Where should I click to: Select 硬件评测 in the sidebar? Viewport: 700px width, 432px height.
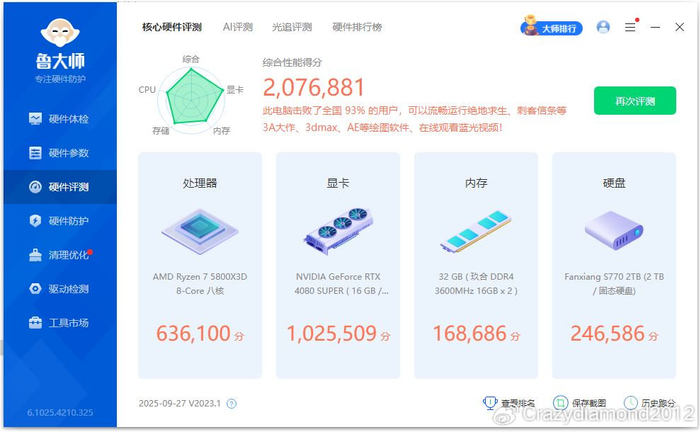coord(60,187)
